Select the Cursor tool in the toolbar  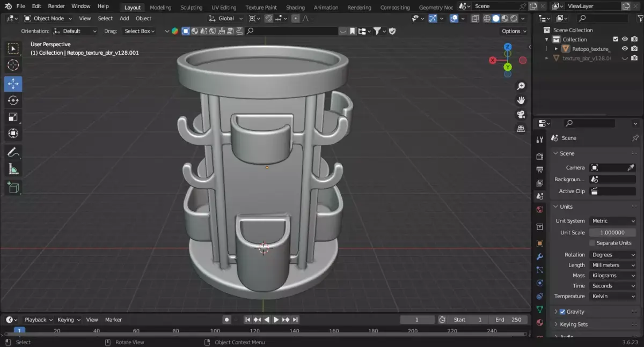click(x=13, y=65)
